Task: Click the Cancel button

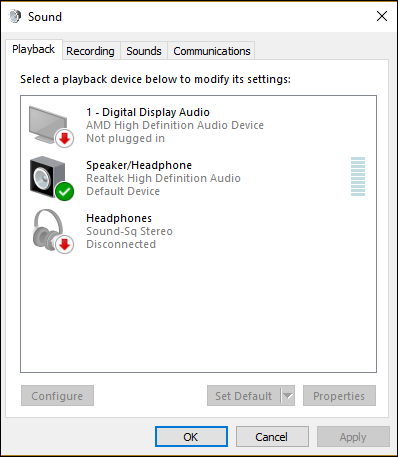Action: 272,437
